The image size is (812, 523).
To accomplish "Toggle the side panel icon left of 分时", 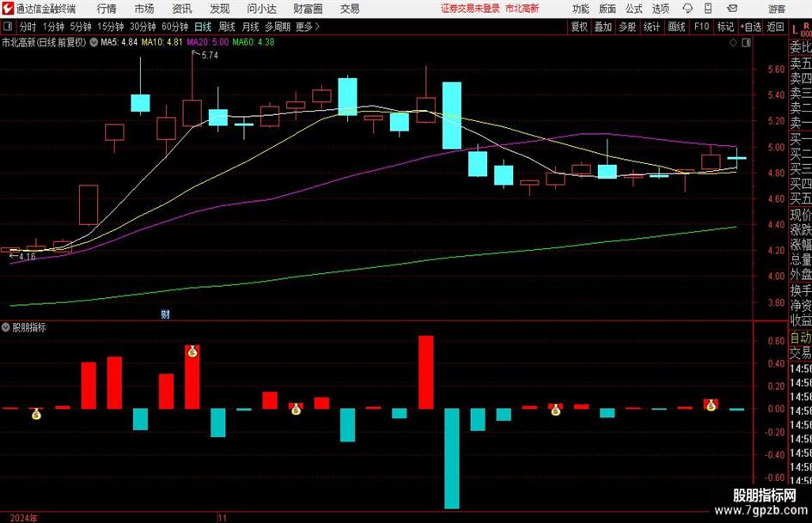I will point(8,27).
